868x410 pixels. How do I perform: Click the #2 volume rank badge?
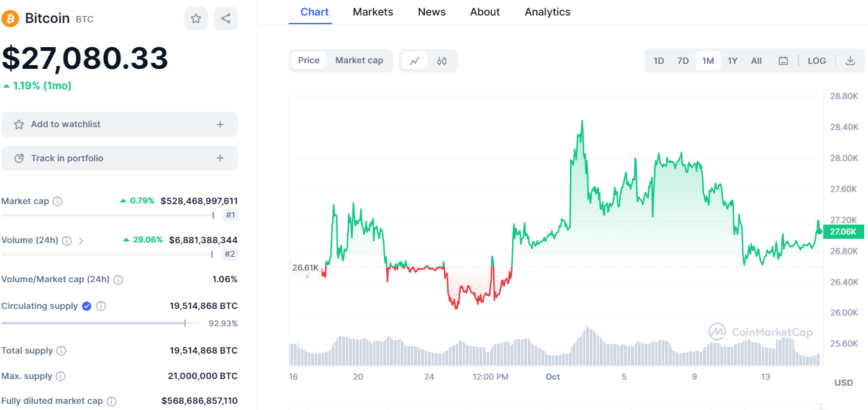pyautogui.click(x=230, y=254)
